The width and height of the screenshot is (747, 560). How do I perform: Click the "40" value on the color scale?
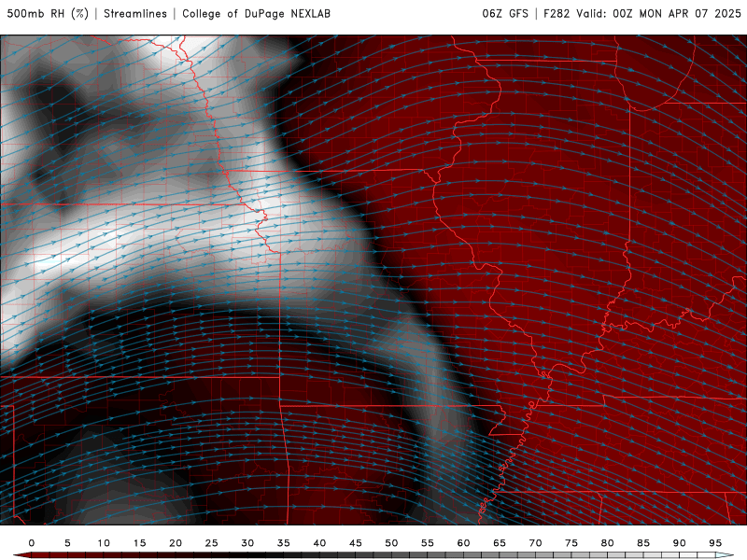click(x=319, y=543)
